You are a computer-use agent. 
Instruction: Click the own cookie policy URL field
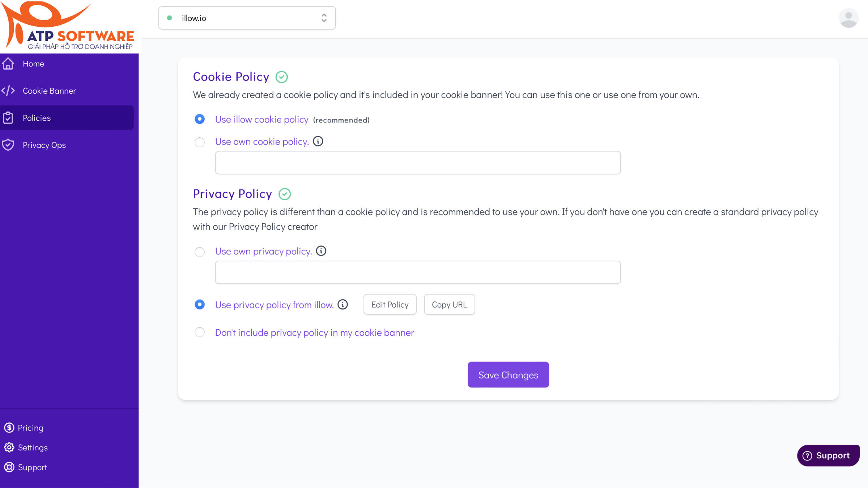pos(418,163)
